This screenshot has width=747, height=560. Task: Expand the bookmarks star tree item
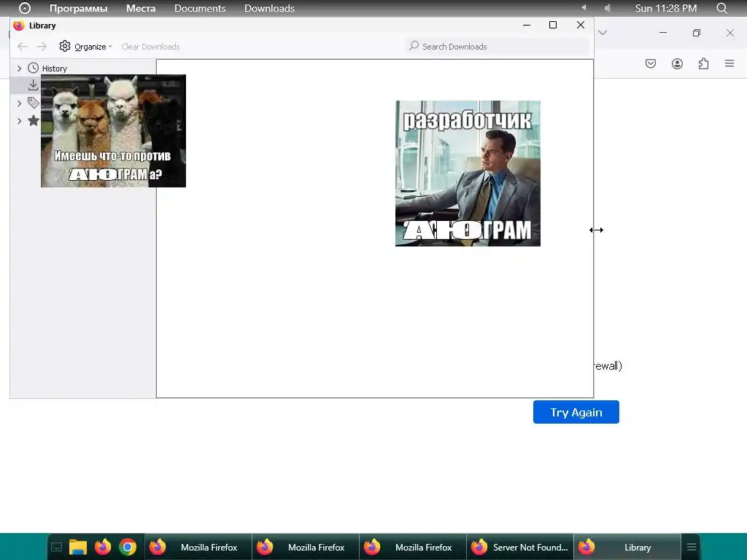[x=20, y=121]
